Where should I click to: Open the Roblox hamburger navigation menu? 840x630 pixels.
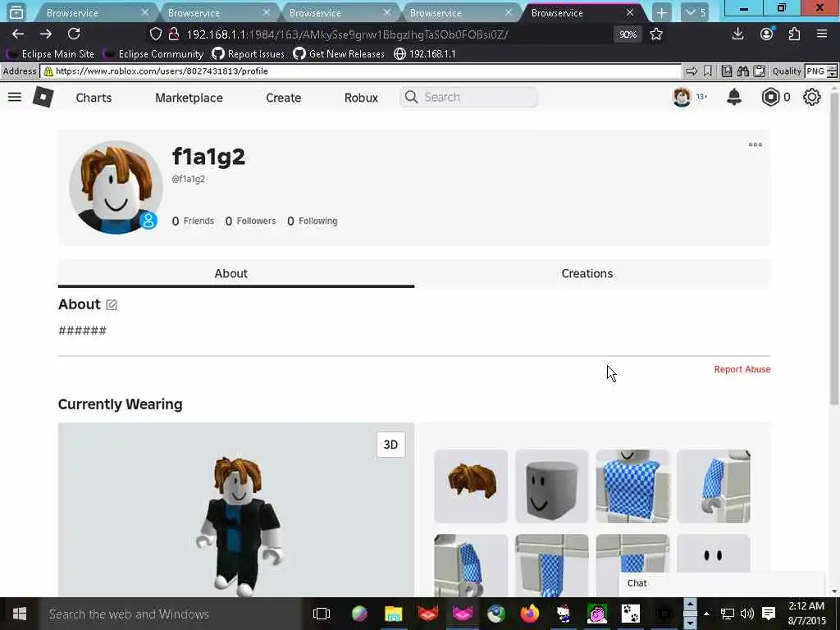point(15,97)
